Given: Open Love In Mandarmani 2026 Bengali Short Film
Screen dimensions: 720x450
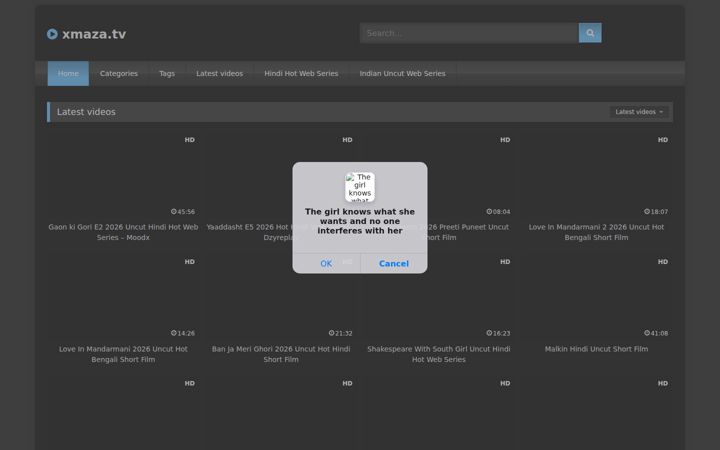Looking at the screenshot, I should point(123,354).
